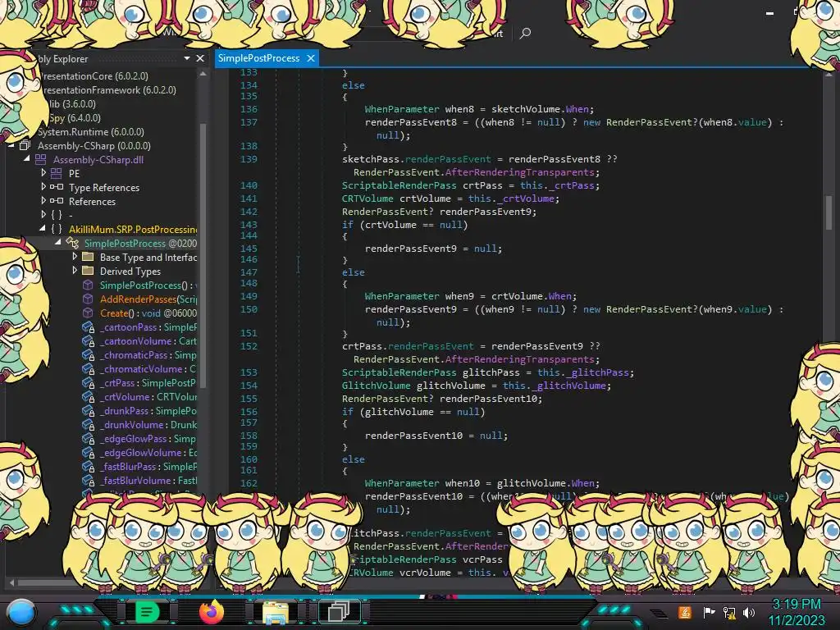The image size is (840, 630).
Task: Click horizontal scrollbar left arrow in explorer
Action: (x=11, y=582)
